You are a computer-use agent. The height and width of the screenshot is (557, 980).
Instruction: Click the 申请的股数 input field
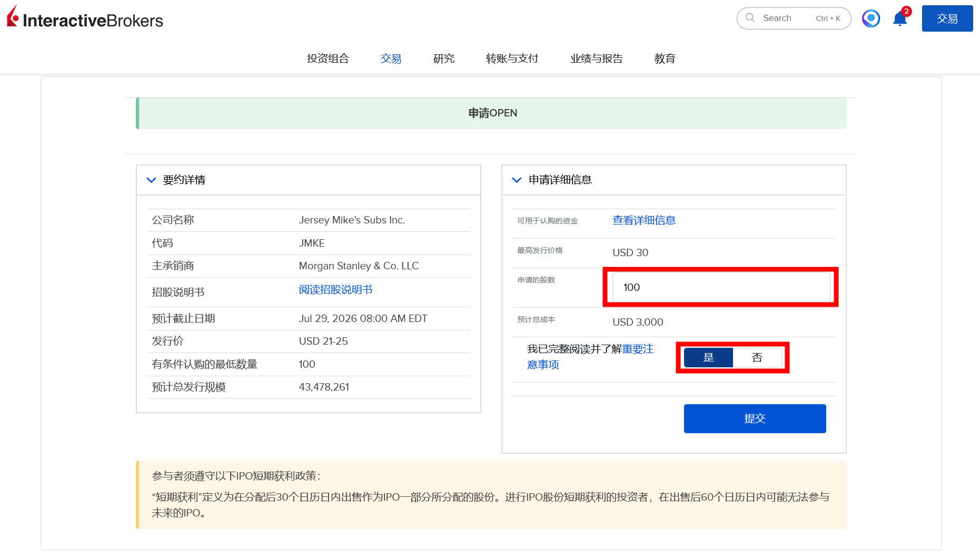[721, 287]
